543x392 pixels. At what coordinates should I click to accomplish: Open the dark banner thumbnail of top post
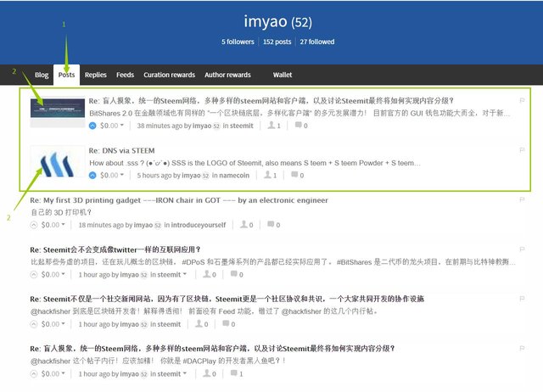tap(58, 108)
